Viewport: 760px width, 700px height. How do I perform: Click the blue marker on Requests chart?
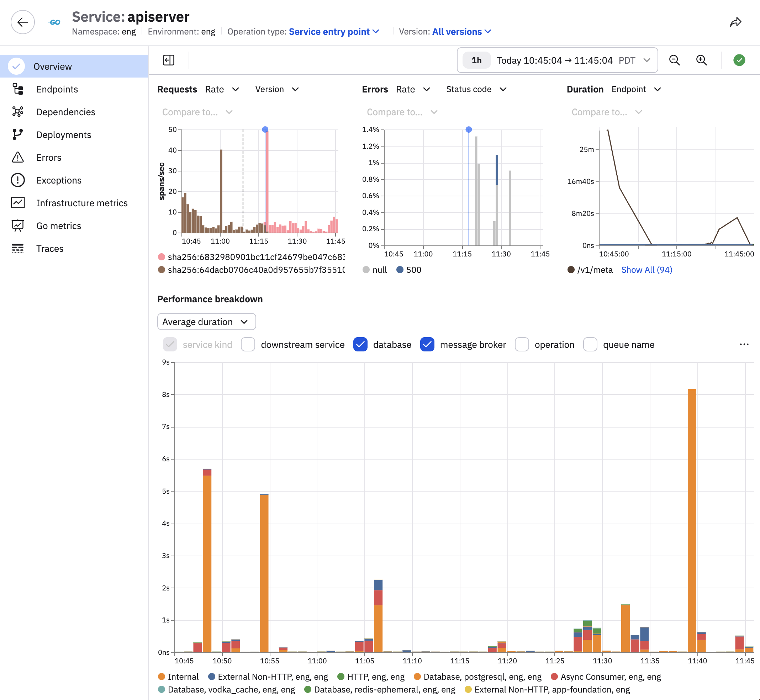pyautogui.click(x=265, y=129)
